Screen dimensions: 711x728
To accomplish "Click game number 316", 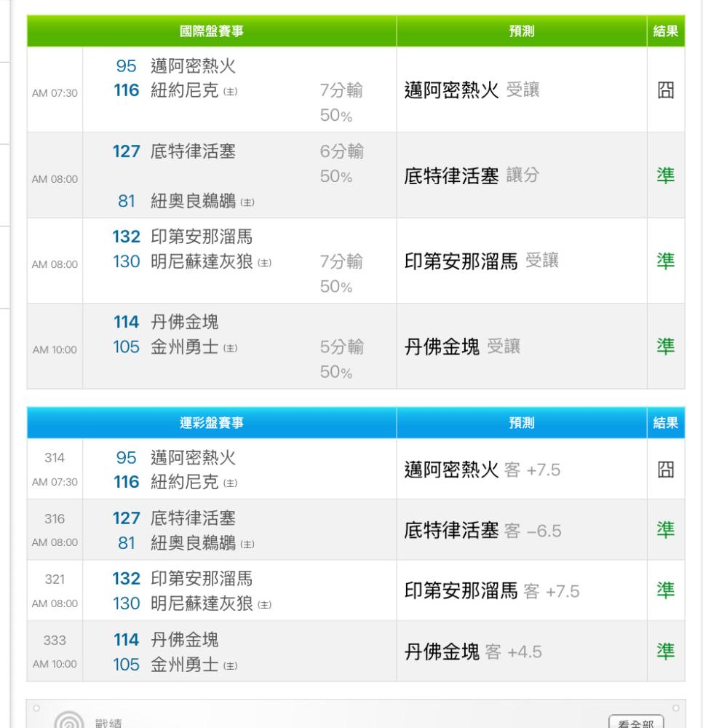I will coord(55,518).
